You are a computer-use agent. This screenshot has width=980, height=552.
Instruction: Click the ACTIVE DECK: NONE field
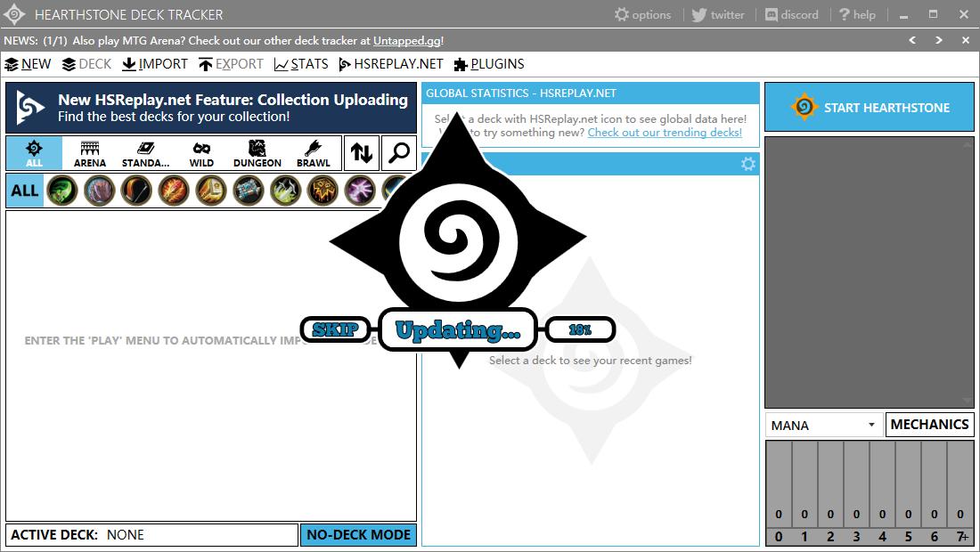[x=151, y=535]
